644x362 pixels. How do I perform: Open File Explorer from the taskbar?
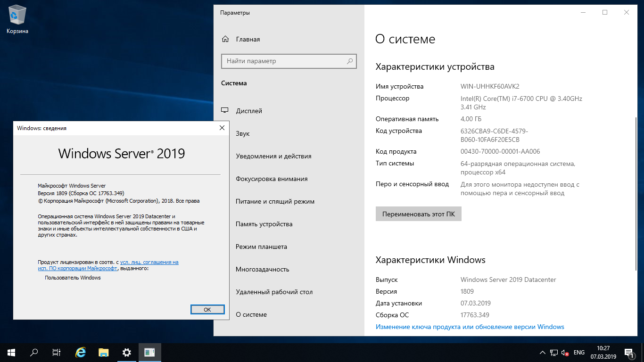point(104,352)
